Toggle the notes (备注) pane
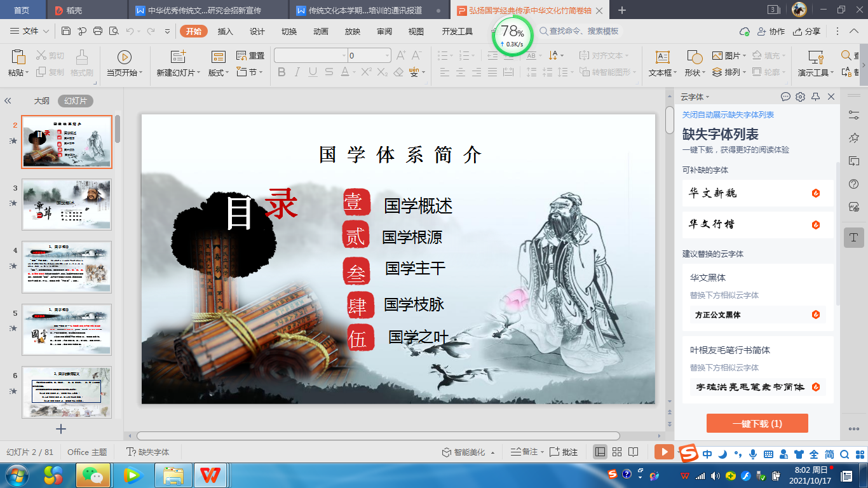This screenshot has width=868, height=488. click(524, 452)
